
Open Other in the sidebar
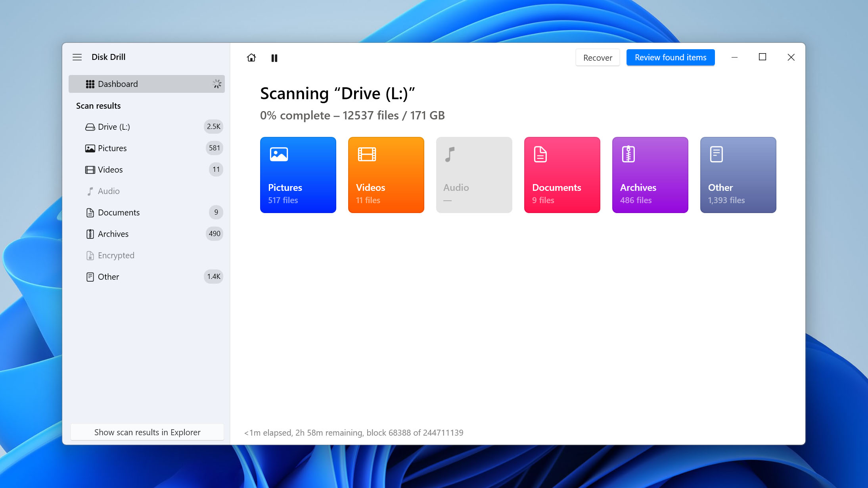(147, 277)
